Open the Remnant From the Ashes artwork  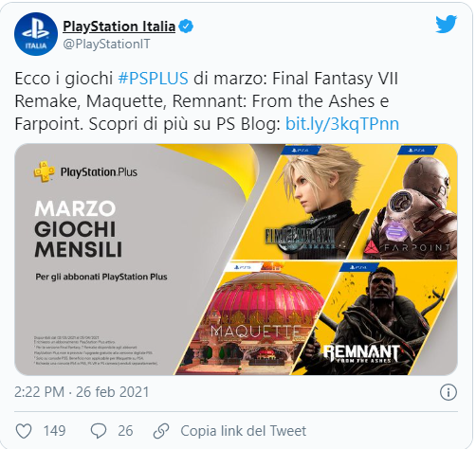375,318
